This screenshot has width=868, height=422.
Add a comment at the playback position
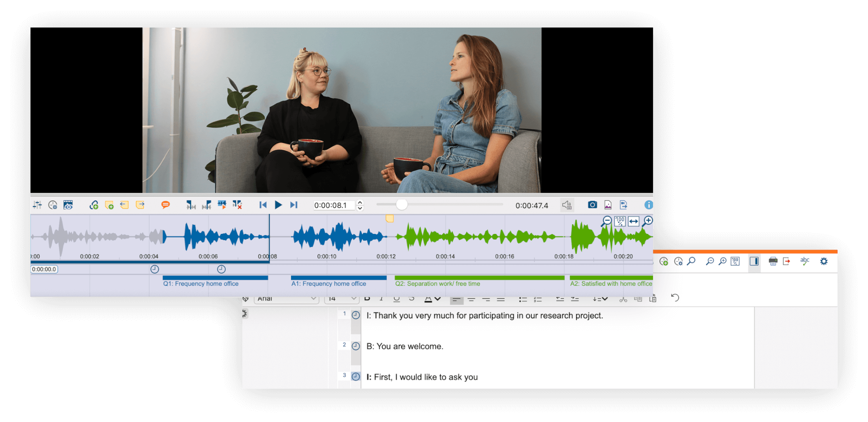pyautogui.click(x=165, y=205)
